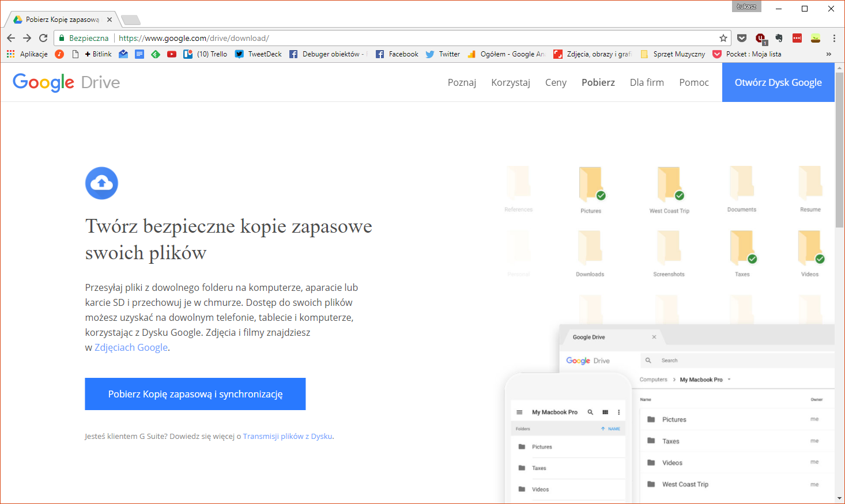Viewport: 845px width, 504px height.
Task: Click Pobierz Kopię zapasową i synchronizację button
Action: point(195,394)
